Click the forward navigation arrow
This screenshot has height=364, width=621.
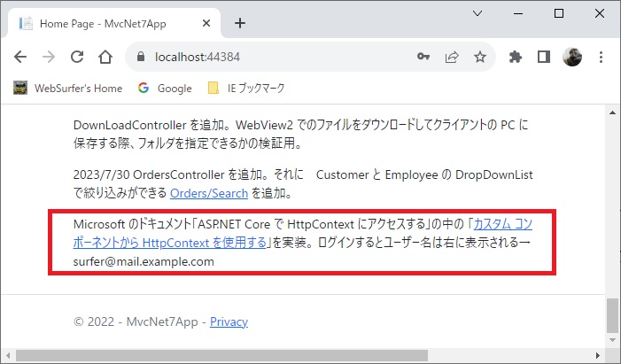(49, 57)
